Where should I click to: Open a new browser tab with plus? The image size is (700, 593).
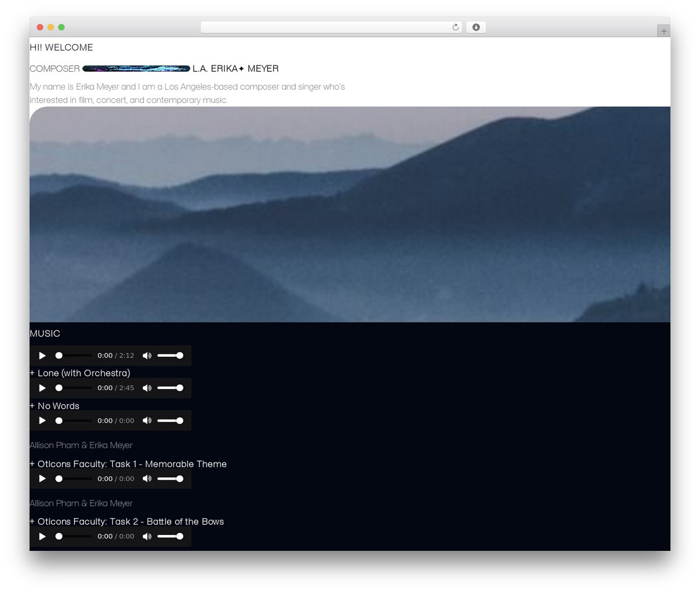click(663, 31)
